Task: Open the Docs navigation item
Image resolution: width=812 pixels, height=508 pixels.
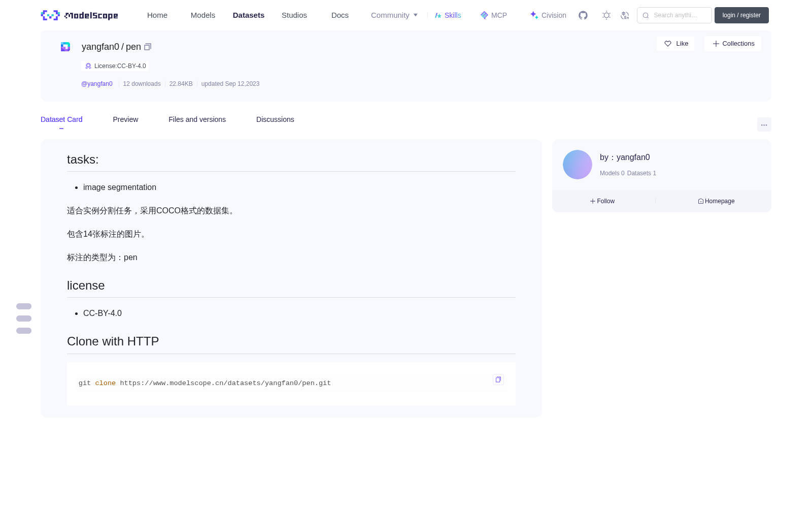Action: pos(340,15)
